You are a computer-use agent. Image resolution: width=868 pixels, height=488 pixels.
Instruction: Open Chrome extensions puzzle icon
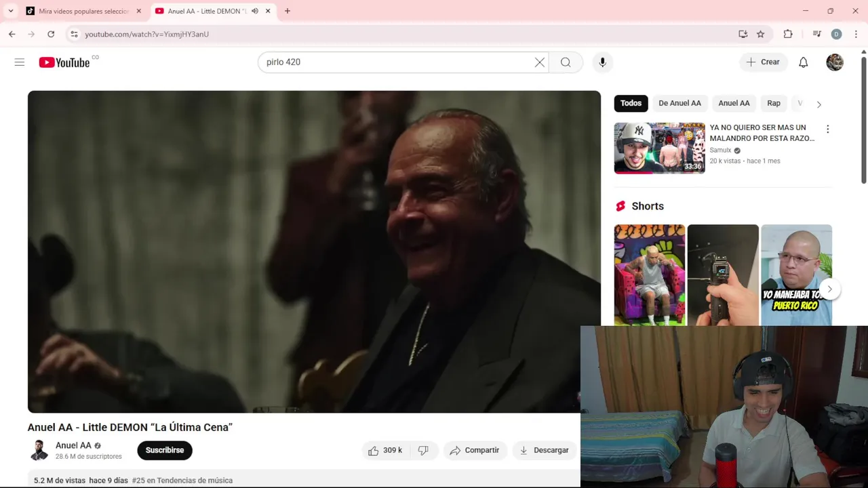pyautogui.click(x=788, y=34)
